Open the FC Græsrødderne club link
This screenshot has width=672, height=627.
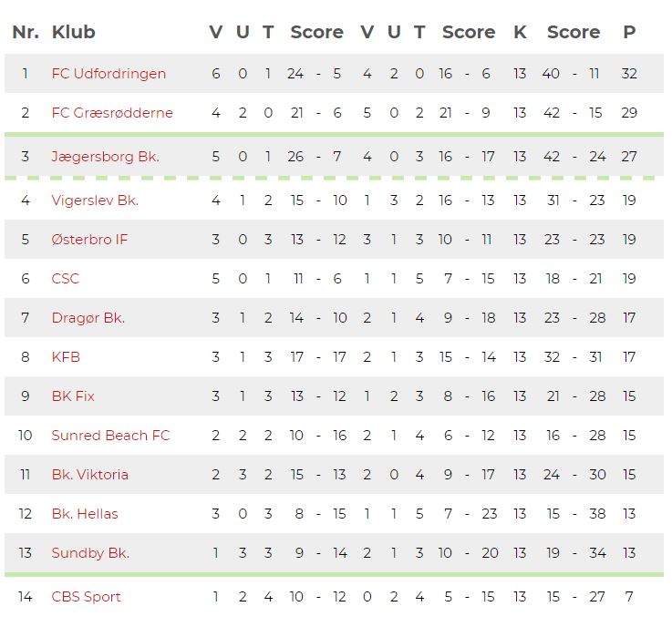(112, 113)
